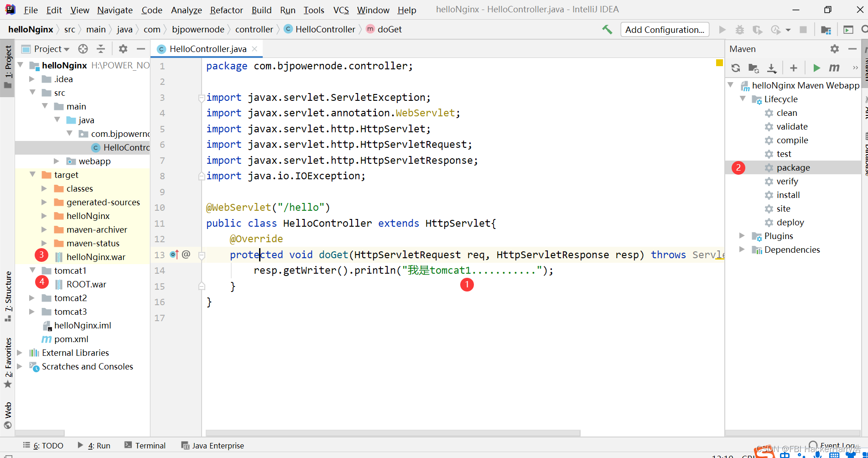Hide the Maven panel with minus icon
The image size is (868, 458).
pos(852,49)
